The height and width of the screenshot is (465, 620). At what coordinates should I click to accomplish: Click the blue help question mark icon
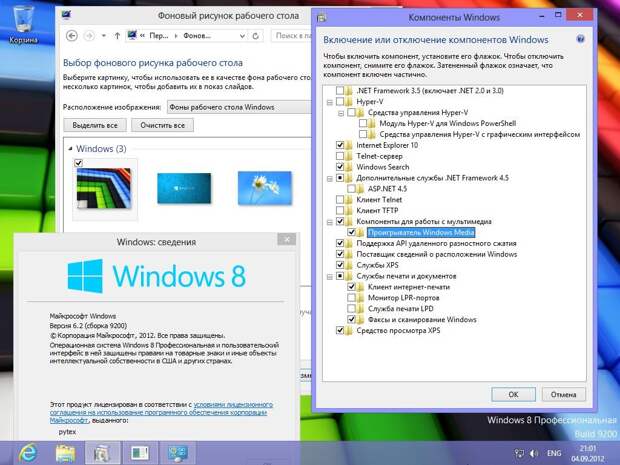pos(581,39)
